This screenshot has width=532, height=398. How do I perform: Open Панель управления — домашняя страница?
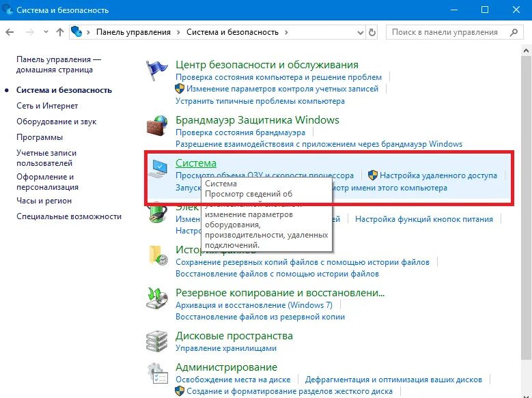[x=59, y=64]
